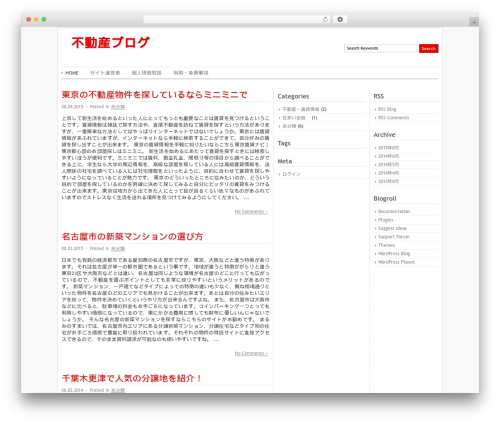The width and height of the screenshot is (500, 423).
Task: Click the Archive sidebar heading
Action: tap(384, 135)
